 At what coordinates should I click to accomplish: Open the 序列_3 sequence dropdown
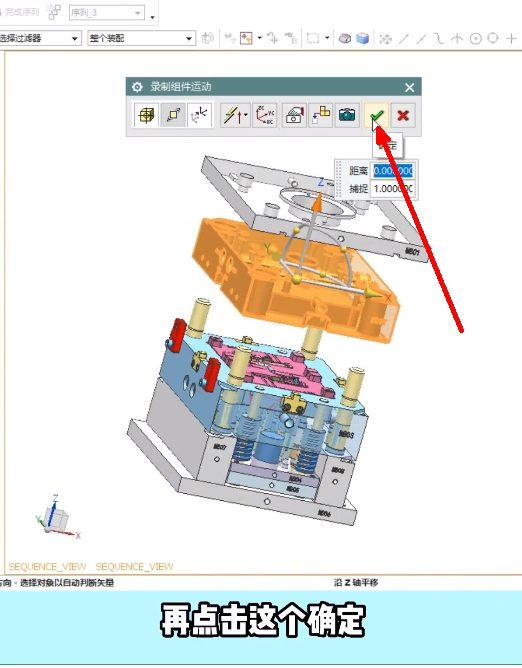107,13
